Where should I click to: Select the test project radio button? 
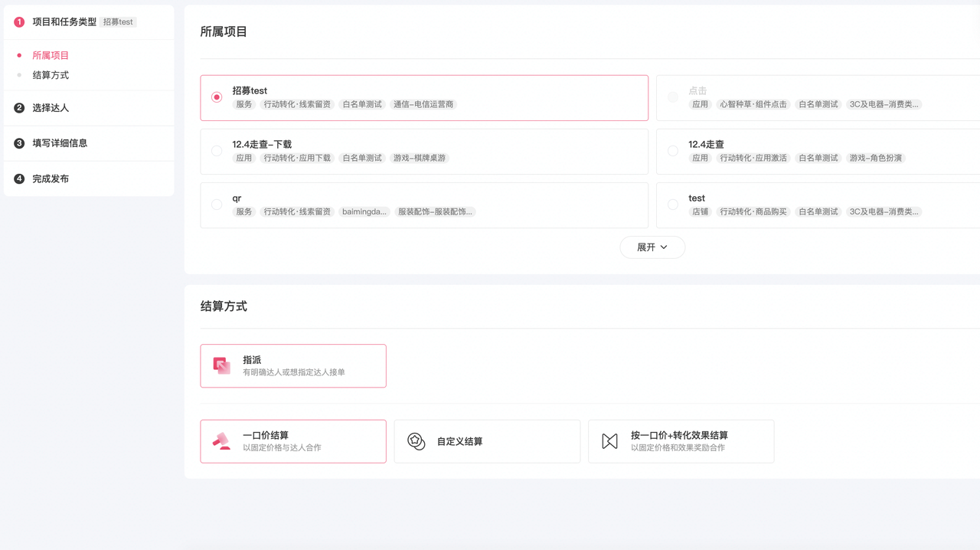[x=672, y=205]
